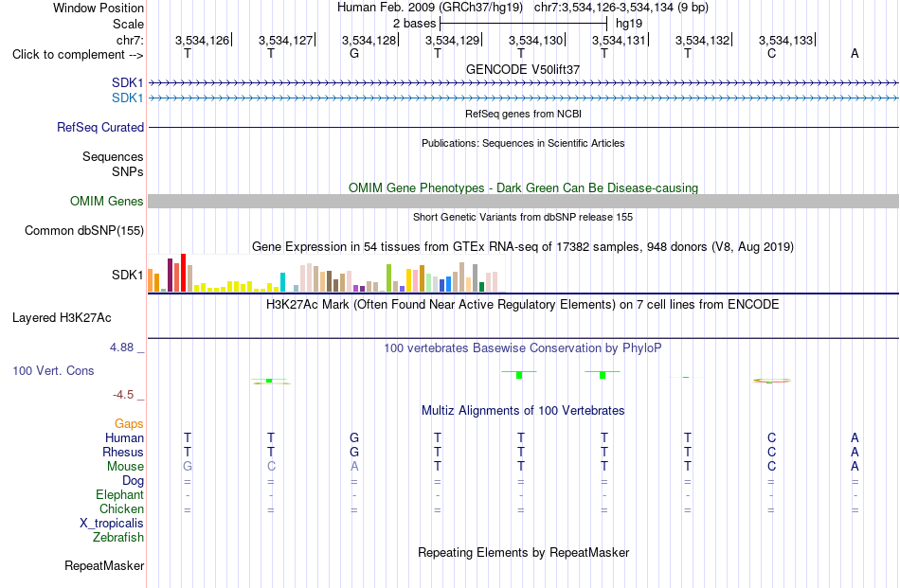Click the Human Feb. 2009 (GRCh37/hg19) text
This screenshot has width=900, height=588.
pos(430,8)
